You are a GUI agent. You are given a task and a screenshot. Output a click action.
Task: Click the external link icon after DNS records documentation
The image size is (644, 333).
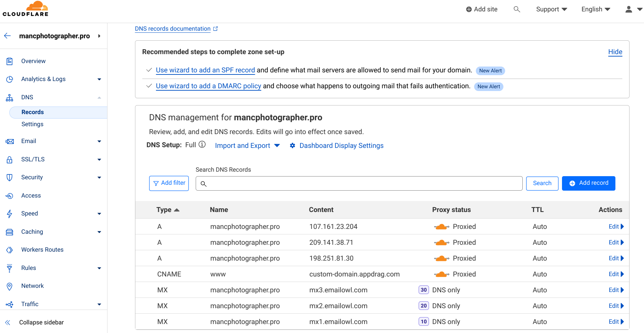coord(216,29)
